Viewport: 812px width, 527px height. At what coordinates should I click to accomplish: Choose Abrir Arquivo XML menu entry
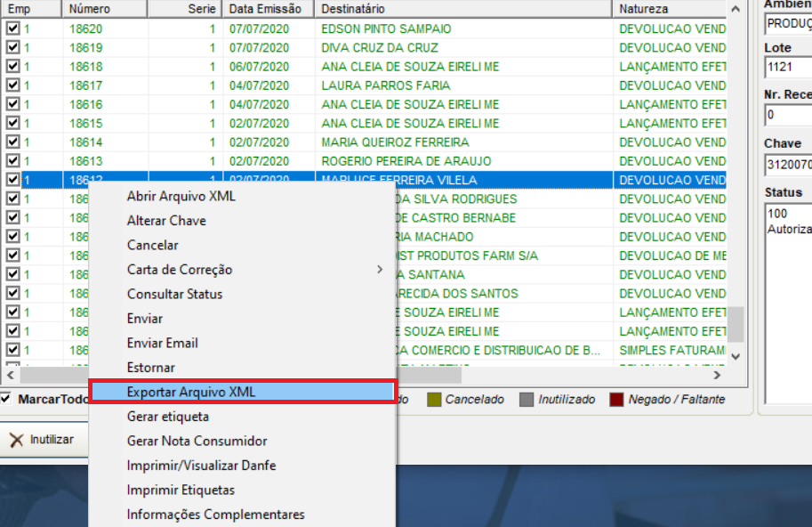pyautogui.click(x=181, y=196)
